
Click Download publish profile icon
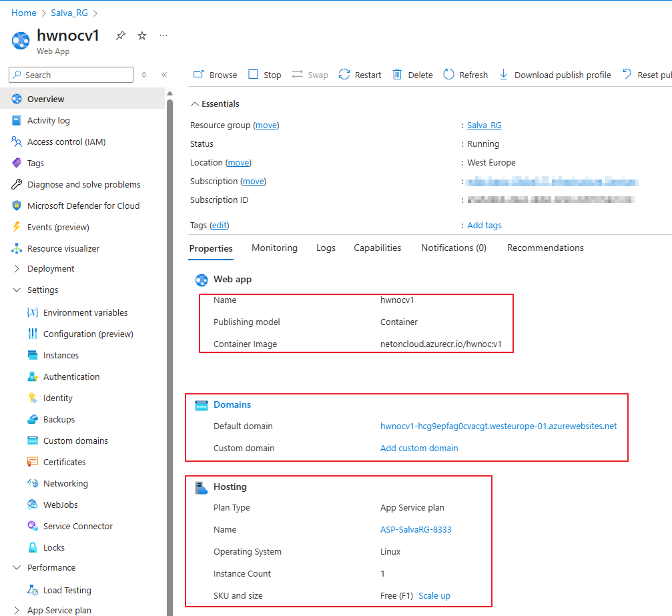coord(504,75)
